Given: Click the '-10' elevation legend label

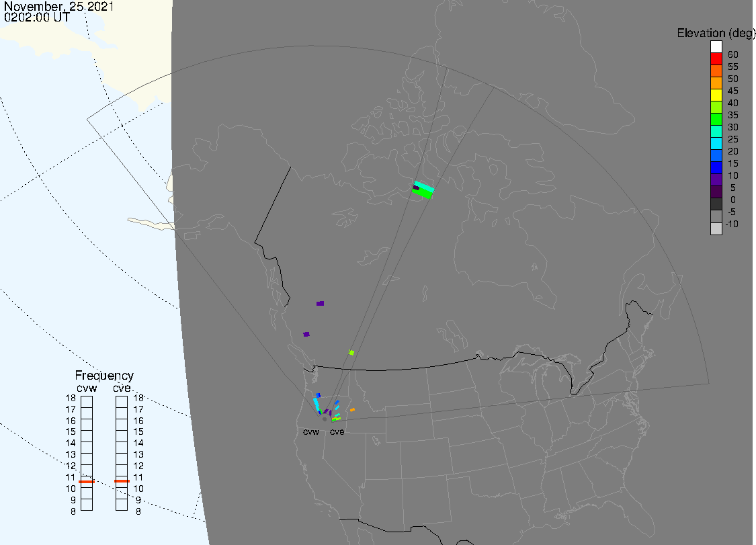Looking at the screenshot, I should point(731,224).
